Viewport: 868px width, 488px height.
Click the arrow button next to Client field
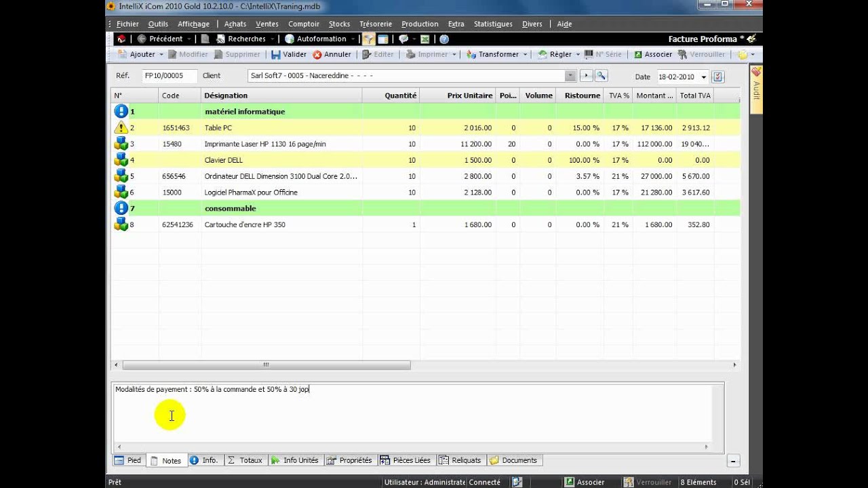[x=587, y=76]
